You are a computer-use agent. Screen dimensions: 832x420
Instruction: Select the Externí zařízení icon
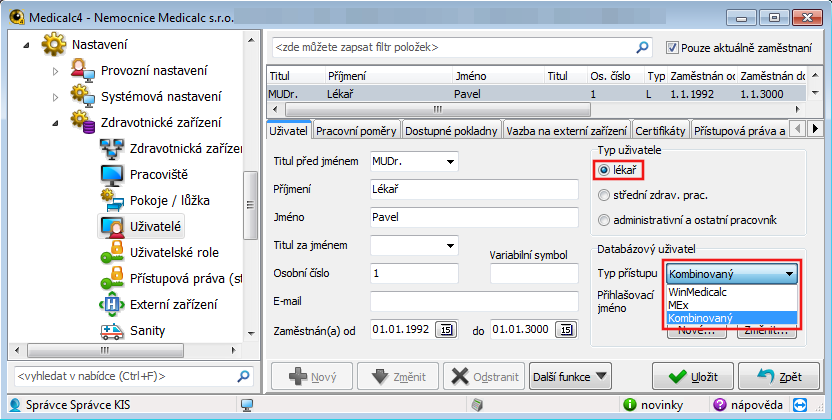110,305
